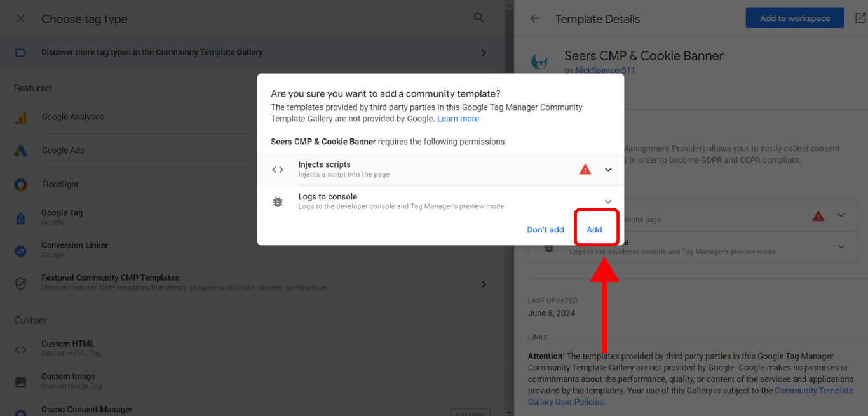Expand Injects scripts permission in dialog
Viewport: 868px width, 416px height.
tap(608, 170)
